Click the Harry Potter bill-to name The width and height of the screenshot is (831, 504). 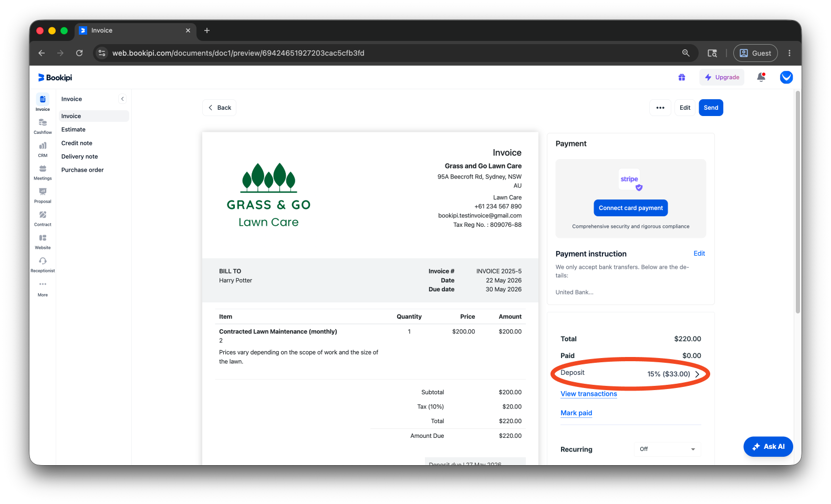pyautogui.click(x=235, y=280)
